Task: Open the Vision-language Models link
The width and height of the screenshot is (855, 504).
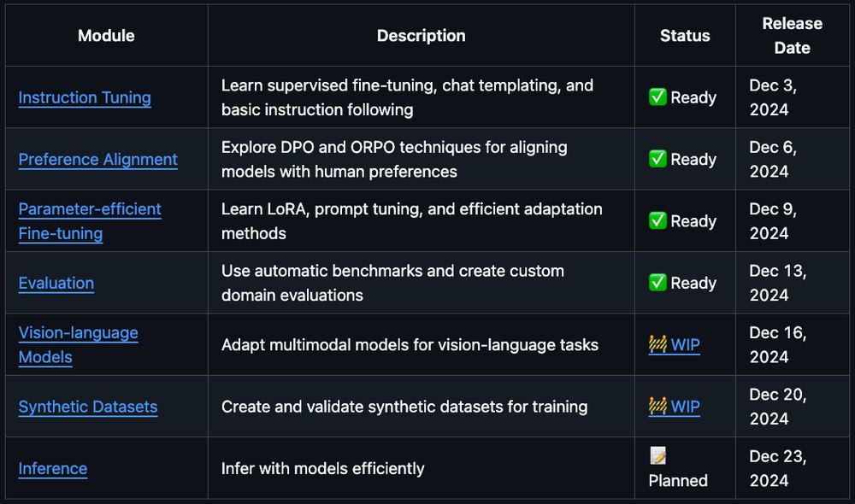Action: 78,333
